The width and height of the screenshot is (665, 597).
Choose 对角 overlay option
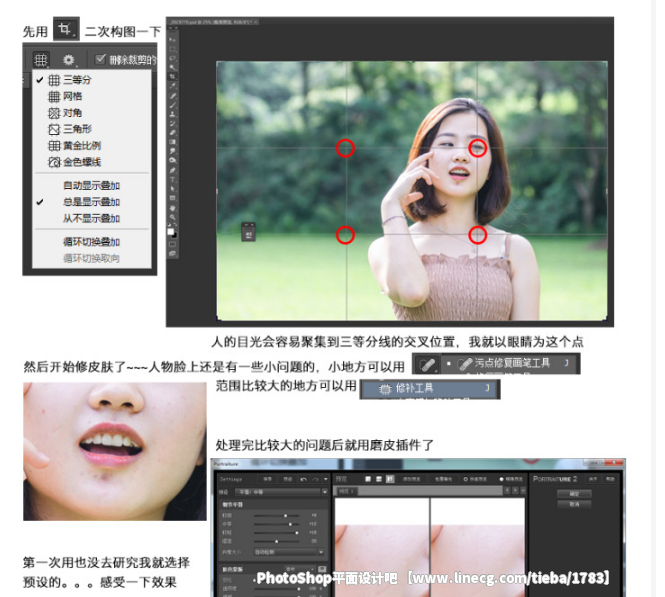(x=92, y=113)
